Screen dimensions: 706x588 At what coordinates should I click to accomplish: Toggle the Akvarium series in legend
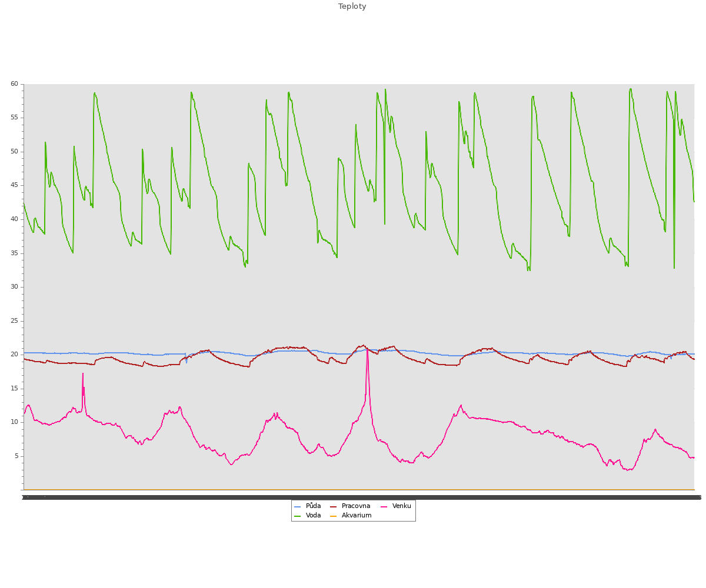[x=351, y=515]
